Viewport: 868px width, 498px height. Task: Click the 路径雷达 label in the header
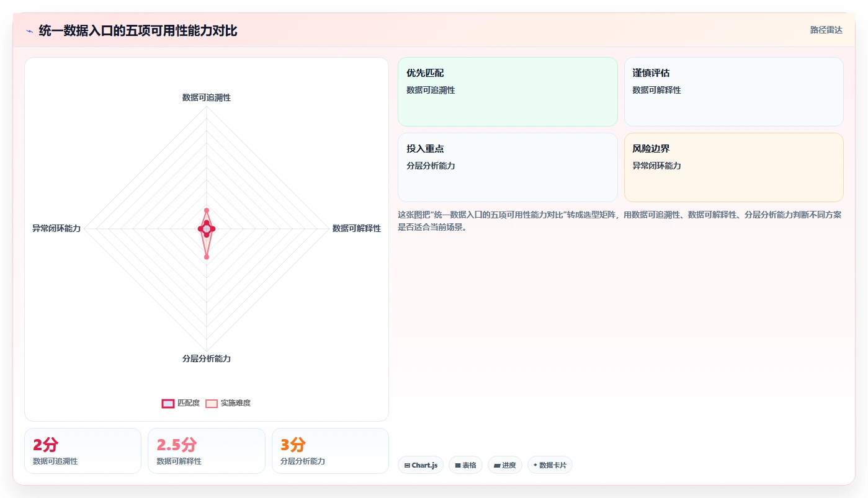(x=826, y=30)
